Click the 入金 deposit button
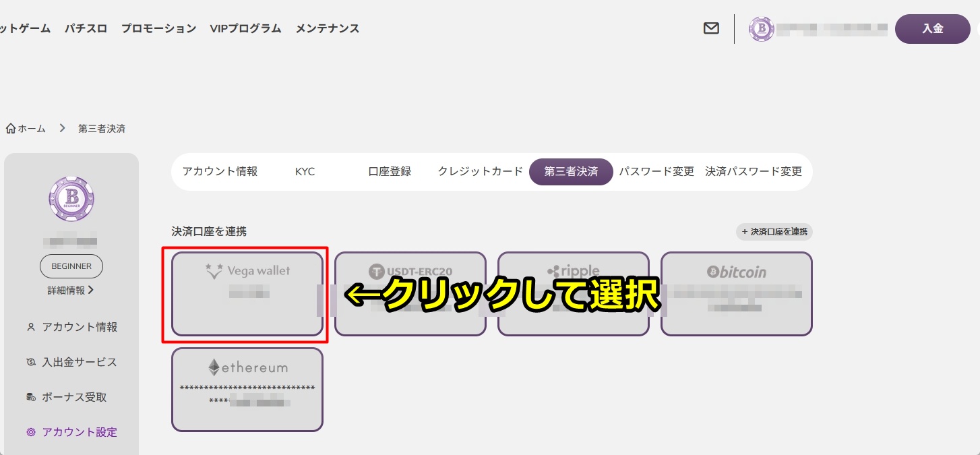This screenshot has width=980, height=455. [x=933, y=28]
